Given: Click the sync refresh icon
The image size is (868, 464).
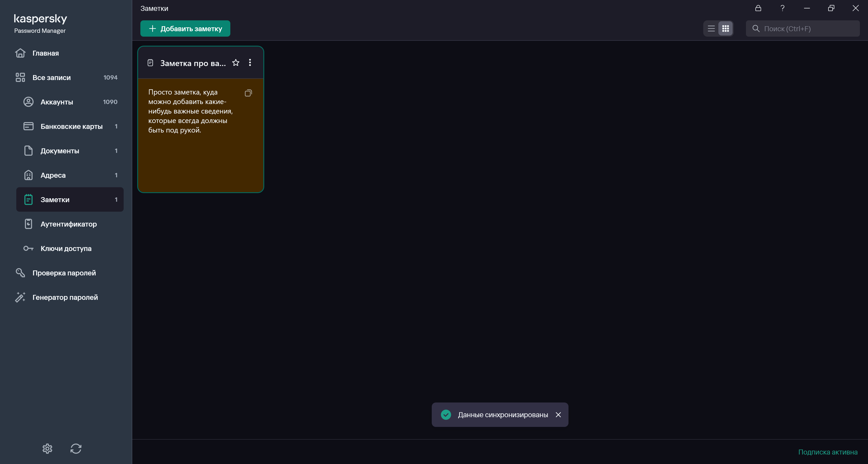Looking at the screenshot, I should pos(76,448).
